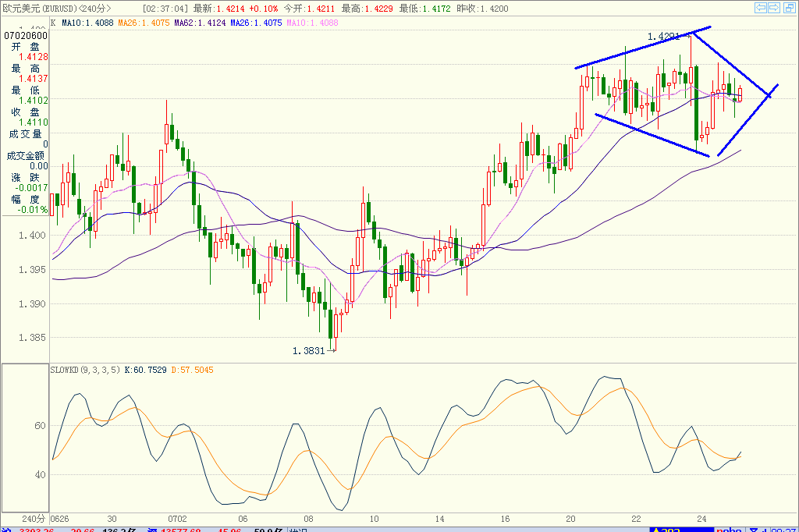Select the pink MA10:1.4088 indicator label
The width and height of the screenshot is (799, 532).
[x=312, y=23]
